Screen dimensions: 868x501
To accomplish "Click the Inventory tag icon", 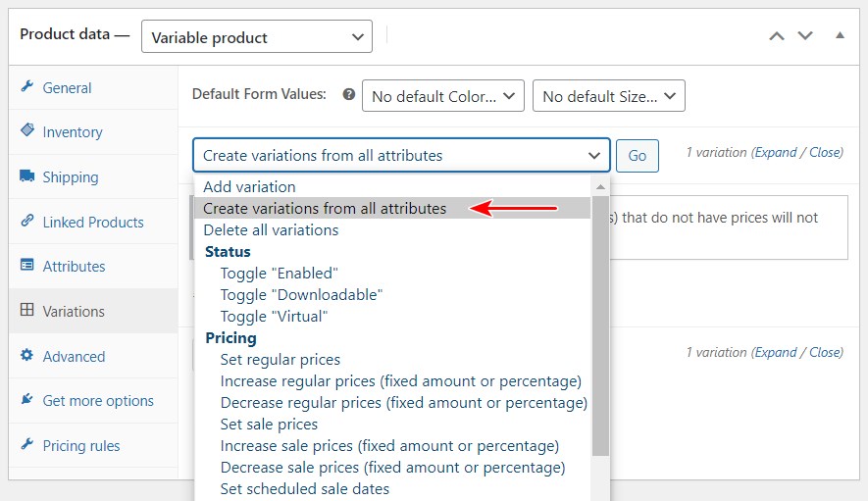I will [x=27, y=130].
